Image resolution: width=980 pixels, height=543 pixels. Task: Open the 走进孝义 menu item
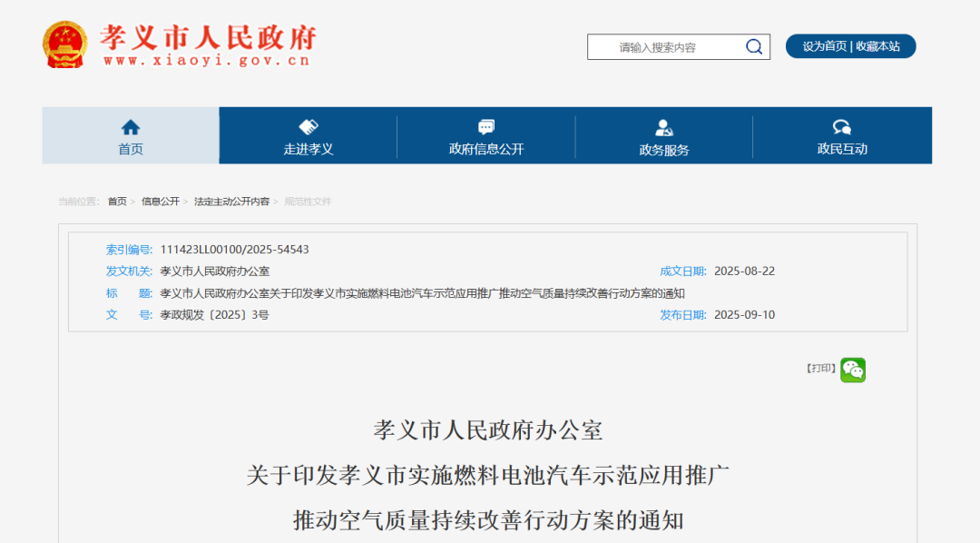(x=308, y=148)
